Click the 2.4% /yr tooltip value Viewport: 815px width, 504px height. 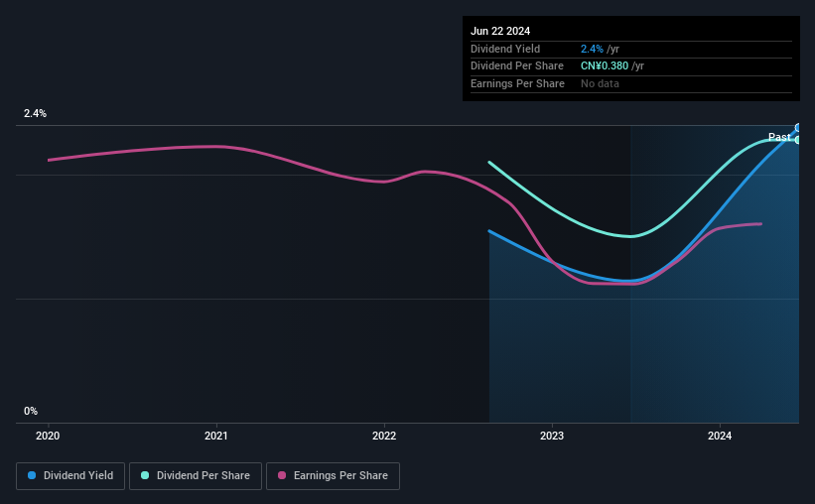(600, 49)
